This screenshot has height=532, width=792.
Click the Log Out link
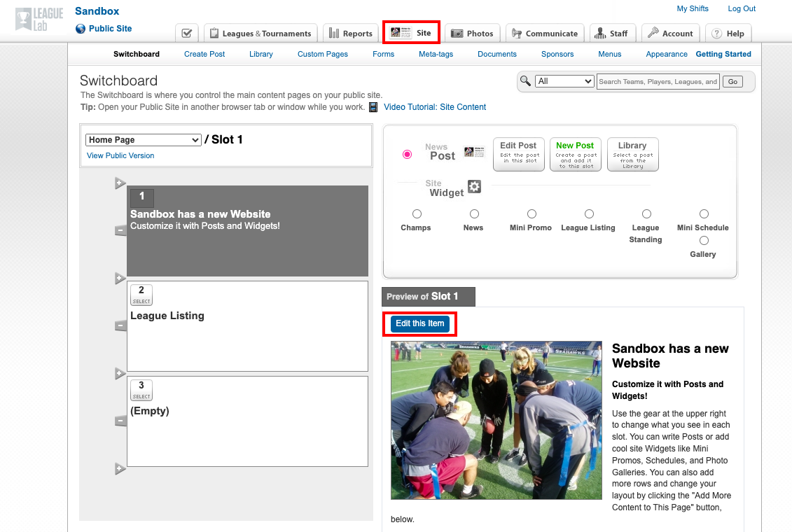point(742,8)
